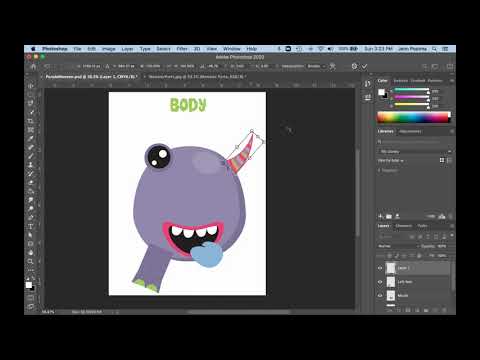Open the layer filter Kind dropdown
This screenshot has width=480, height=360.
[x=393, y=237]
